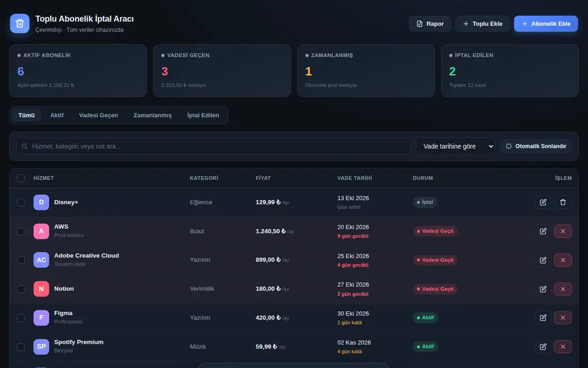
Task: Edit the Disney+ subscription
Action: point(543,202)
